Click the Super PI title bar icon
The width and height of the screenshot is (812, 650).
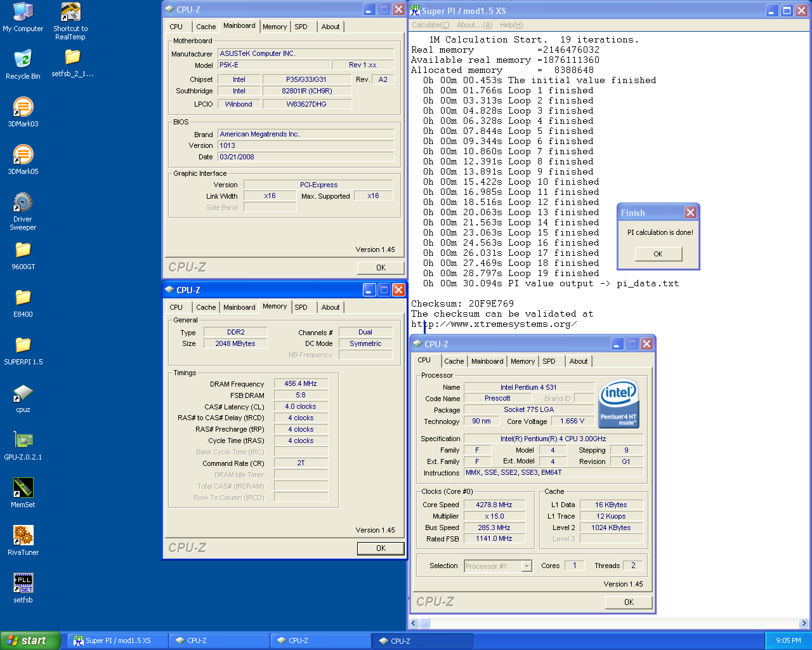pos(415,10)
